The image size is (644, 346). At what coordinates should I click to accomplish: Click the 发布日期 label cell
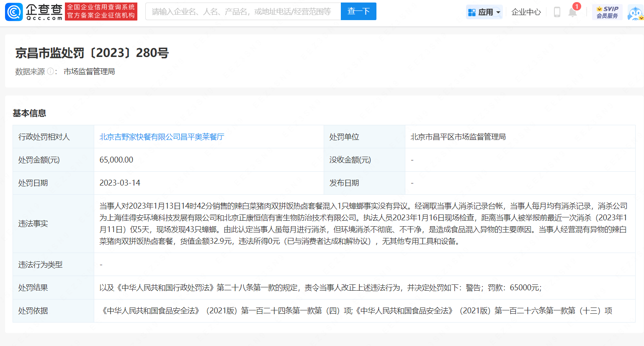pyautogui.click(x=364, y=183)
